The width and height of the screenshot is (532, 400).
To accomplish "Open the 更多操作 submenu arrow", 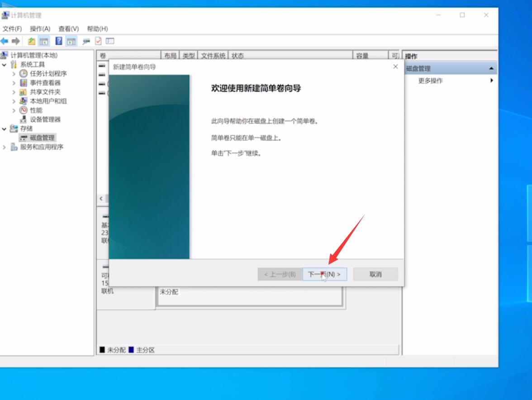I will pyautogui.click(x=491, y=81).
